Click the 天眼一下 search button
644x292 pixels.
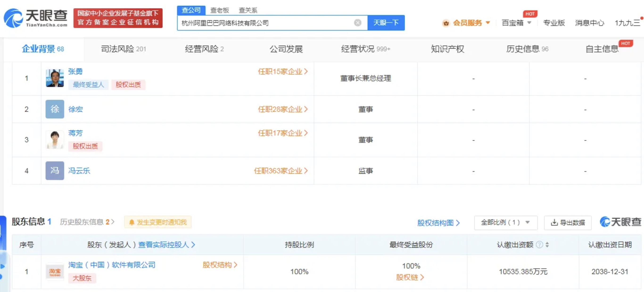pyautogui.click(x=386, y=23)
